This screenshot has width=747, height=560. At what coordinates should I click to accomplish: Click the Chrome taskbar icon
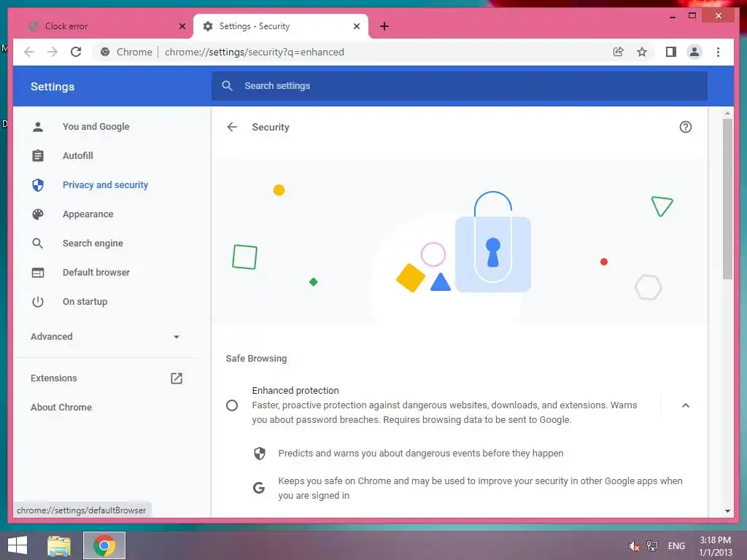coord(104,545)
